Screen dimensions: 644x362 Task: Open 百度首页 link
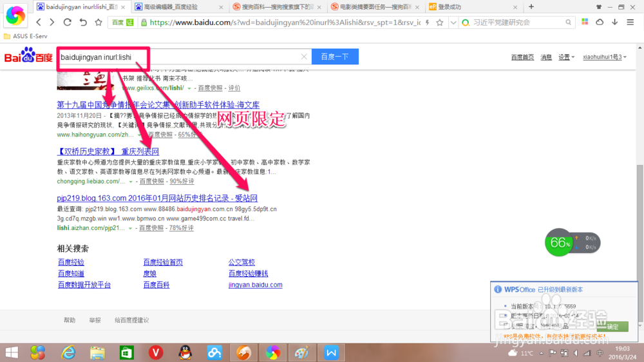click(x=522, y=57)
